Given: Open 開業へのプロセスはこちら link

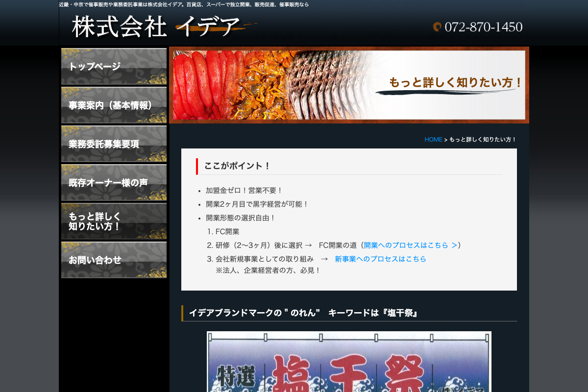Looking at the screenshot, I should [411, 245].
